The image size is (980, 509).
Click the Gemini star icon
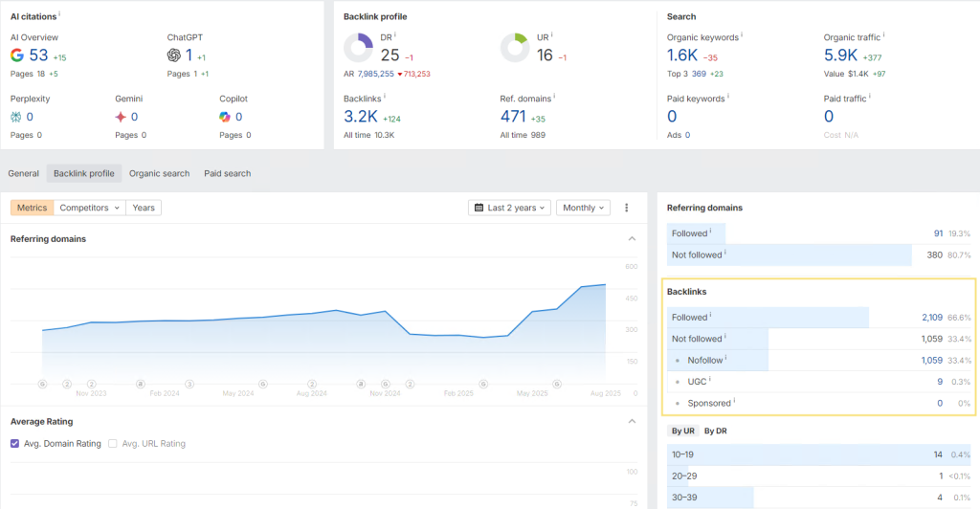(x=120, y=117)
